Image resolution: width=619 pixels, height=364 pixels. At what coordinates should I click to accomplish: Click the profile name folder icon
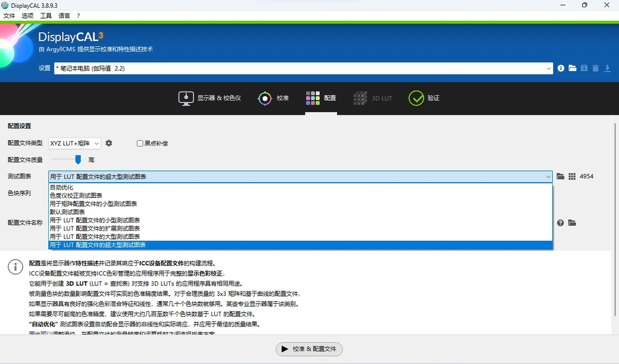(x=572, y=223)
